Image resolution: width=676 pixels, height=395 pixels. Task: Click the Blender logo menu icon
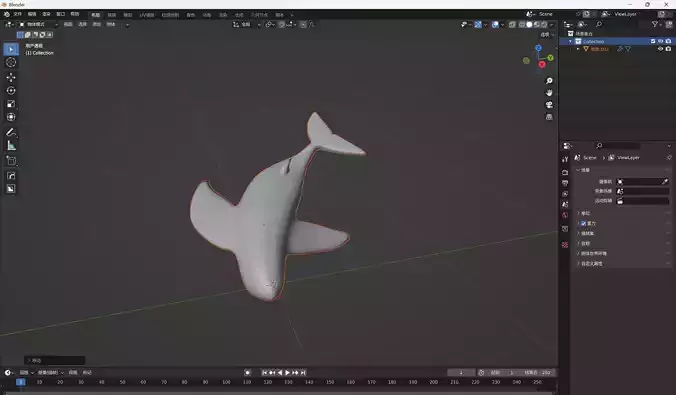pos(7,14)
